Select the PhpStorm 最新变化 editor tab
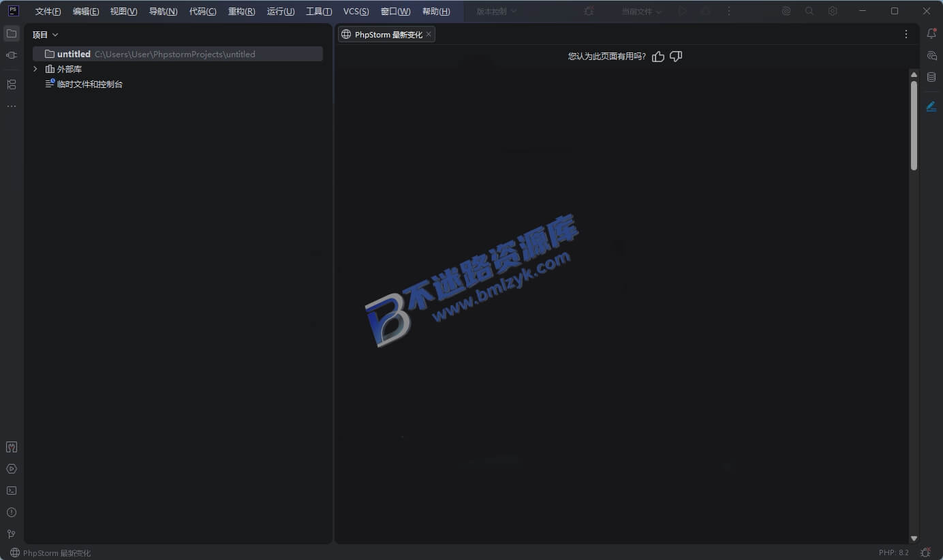This screenshot has height=560, width=943. (387, 35)
